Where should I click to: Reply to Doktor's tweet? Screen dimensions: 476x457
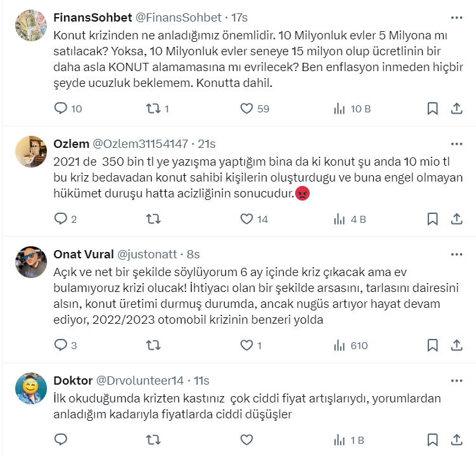pyautogui.click(x=61, y=439)
